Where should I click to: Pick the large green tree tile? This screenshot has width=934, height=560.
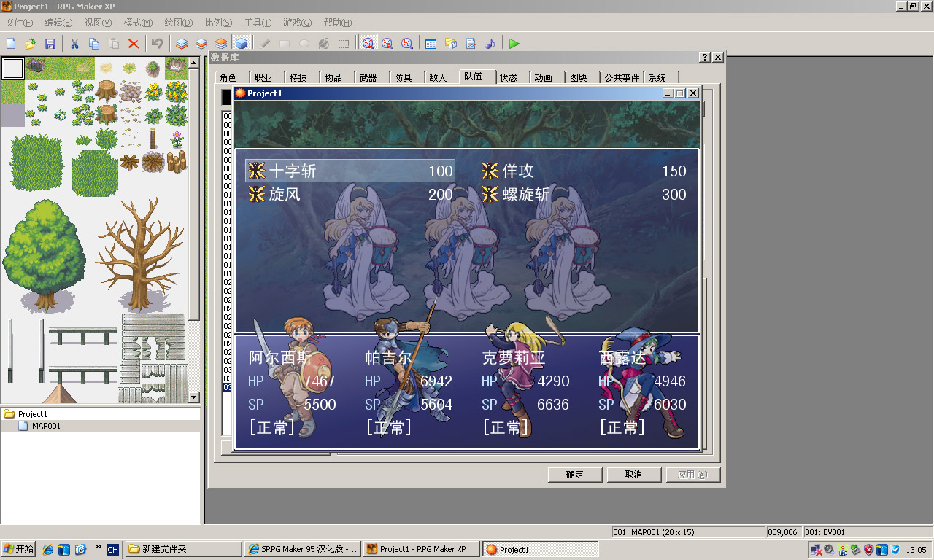pyautogui.click(x=44, y=254)
